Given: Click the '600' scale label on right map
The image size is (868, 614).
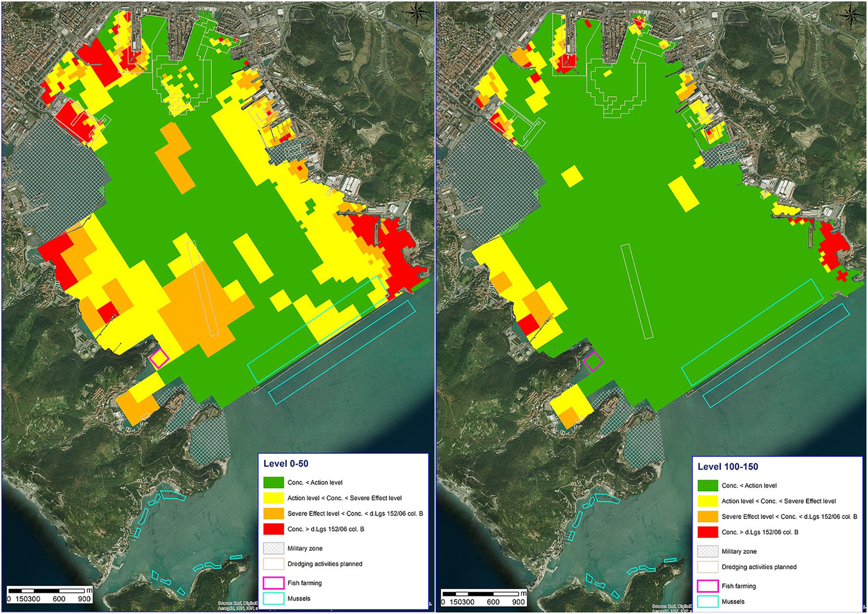Looking at the screenshot, I should tap(493, 602).
